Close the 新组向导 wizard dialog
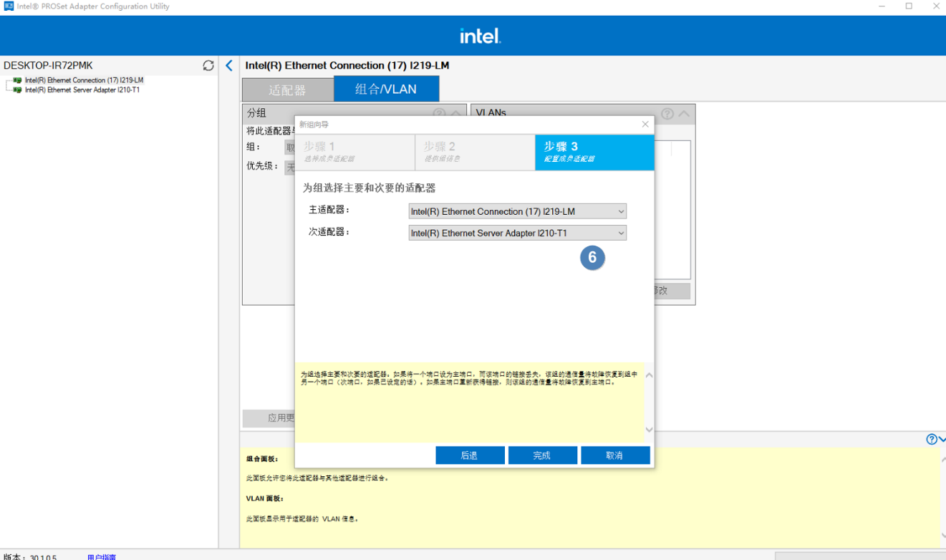This screenshot has height=560, width=946. pyautogui.click(x=645, y=125)
